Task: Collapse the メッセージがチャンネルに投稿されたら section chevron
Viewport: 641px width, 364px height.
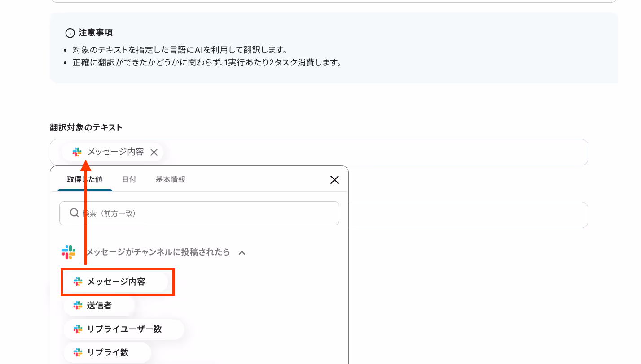Action: pyautogui.click(x=242, y=252)
